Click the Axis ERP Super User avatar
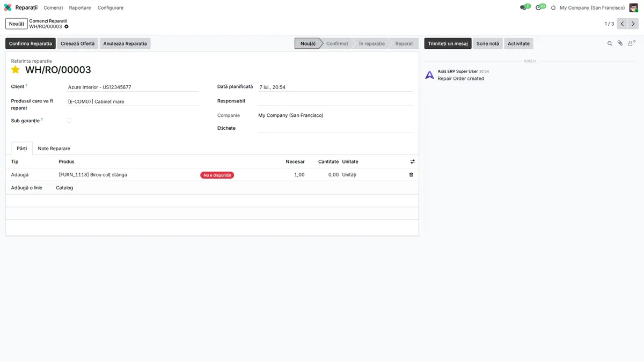Image resolution: width=644 pixels, height=362 pixels. coord(429,75)
